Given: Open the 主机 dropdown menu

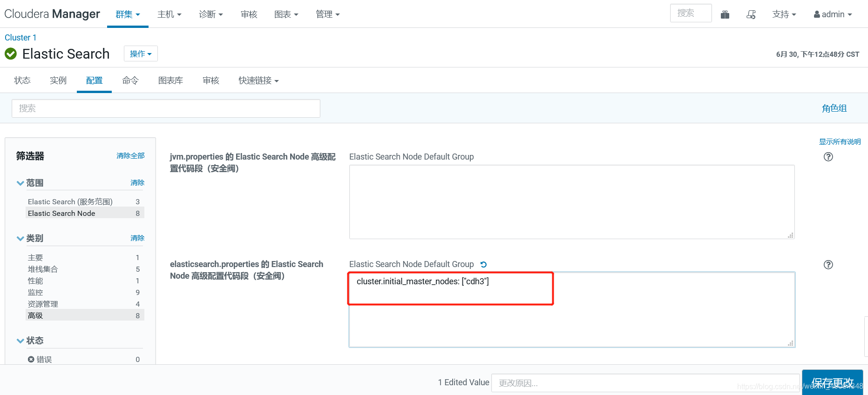Looking at the screenshot, I should pyautogui.click(x=170, y=14).
